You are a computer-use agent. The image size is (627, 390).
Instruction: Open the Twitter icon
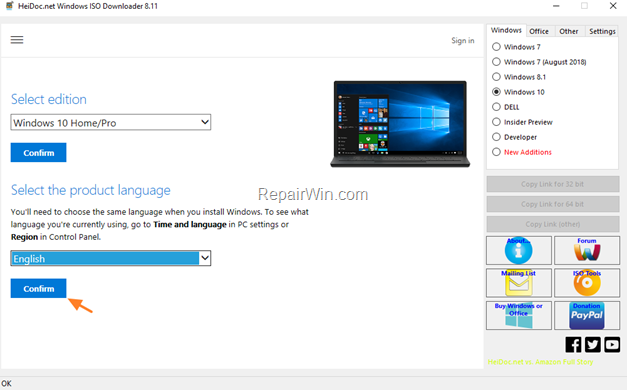(x=593, y=344)
